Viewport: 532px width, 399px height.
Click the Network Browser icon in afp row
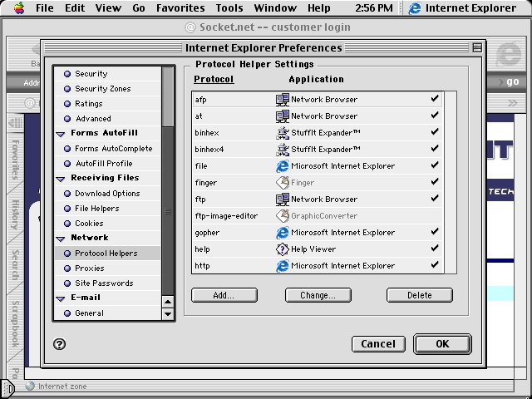pyautogui.click(x=283, y=100)
